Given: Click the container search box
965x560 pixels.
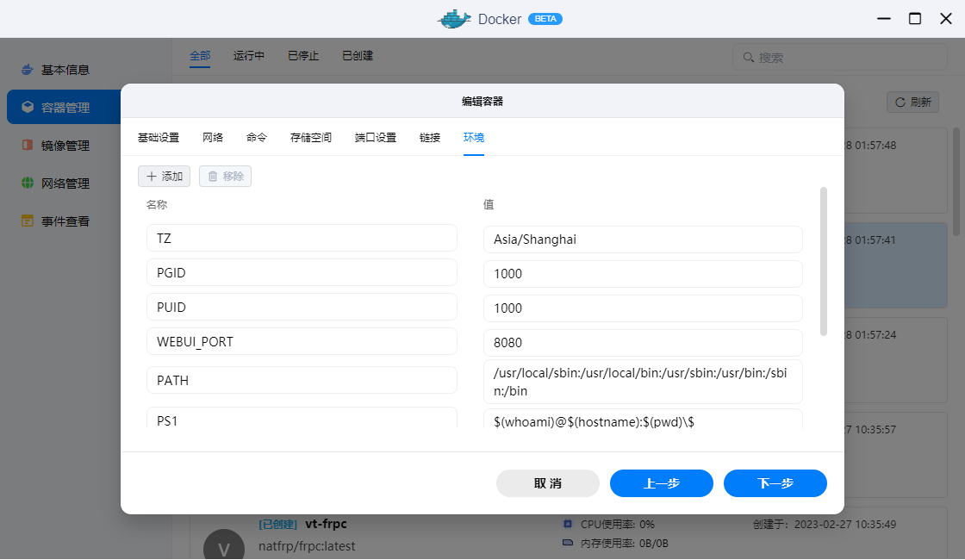Looking at the screenshot, I should [839, 57].
